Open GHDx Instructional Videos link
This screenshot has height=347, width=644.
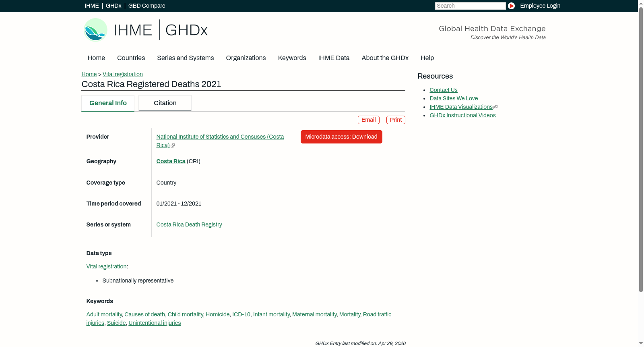click(462, 115)
